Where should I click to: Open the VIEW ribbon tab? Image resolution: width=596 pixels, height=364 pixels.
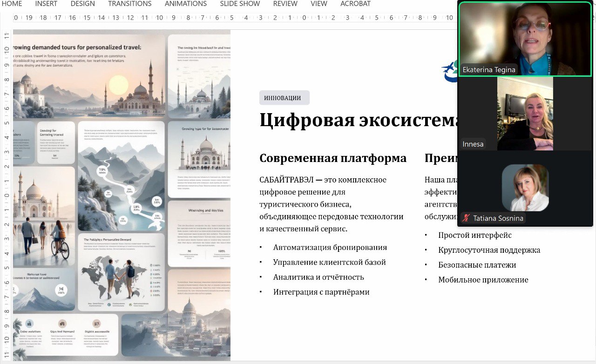(x=318, y=4)
